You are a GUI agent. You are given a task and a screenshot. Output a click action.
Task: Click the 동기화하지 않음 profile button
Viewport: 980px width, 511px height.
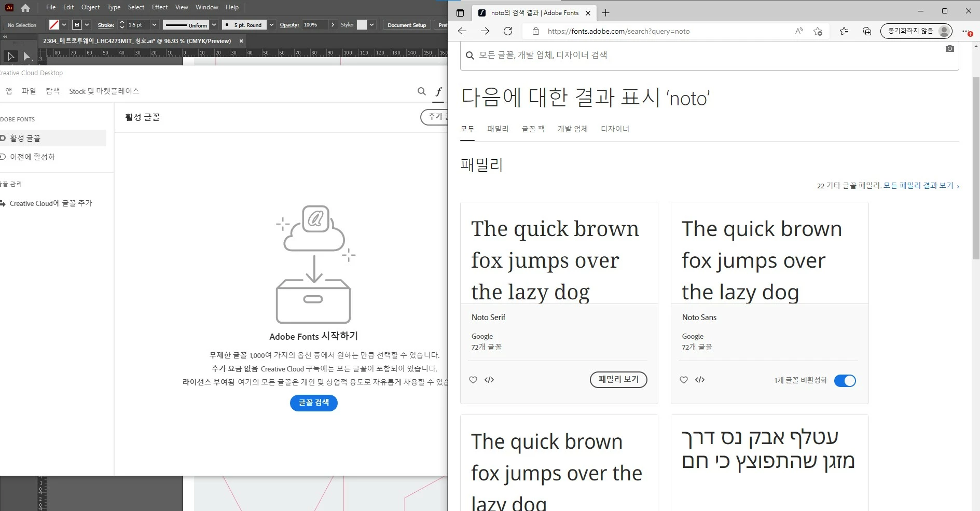point(917,31)
